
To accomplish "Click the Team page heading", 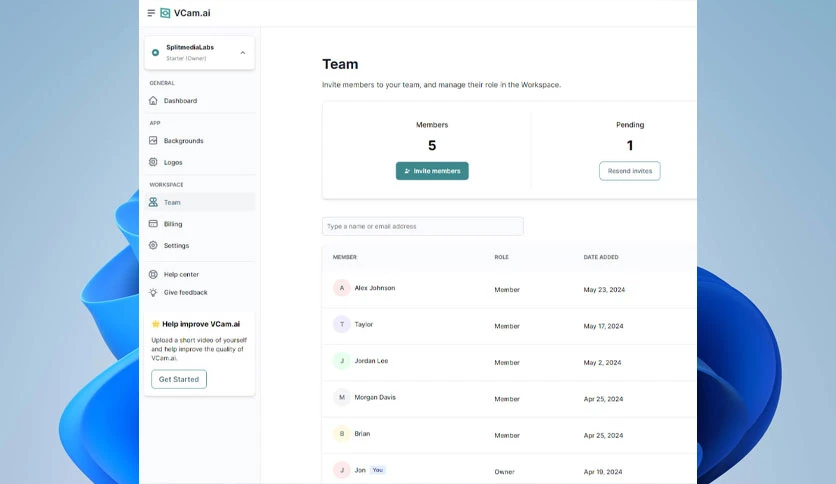I will pyautogui.click(x=340, y=64).
